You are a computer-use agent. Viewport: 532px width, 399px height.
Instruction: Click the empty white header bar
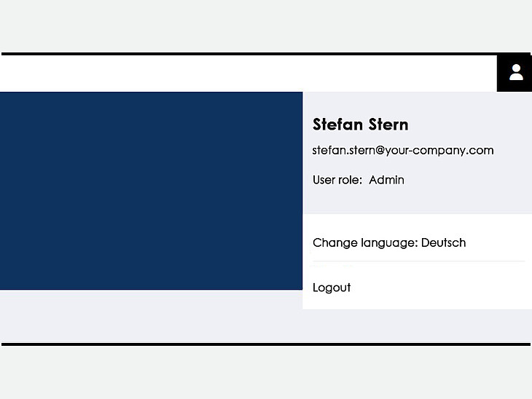coord(249,74)
